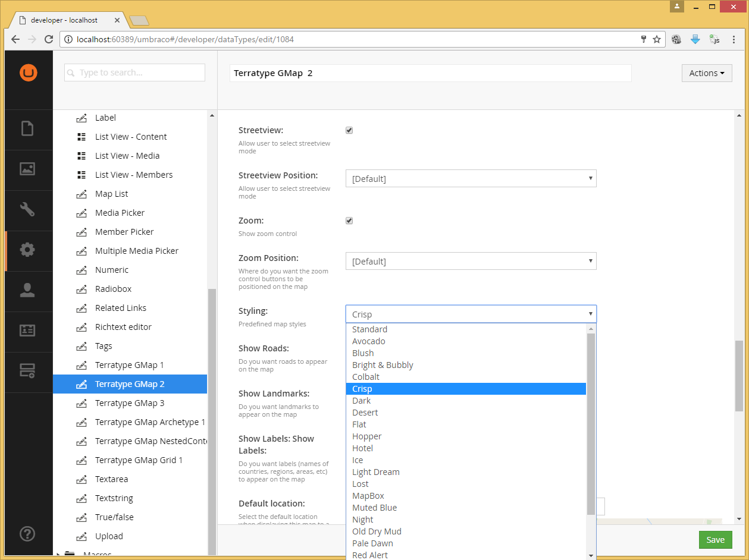Image resolution: width=749 pixels, height=560 pixels.
Task: Open the Media Picker data type
Action: point(120,213)
